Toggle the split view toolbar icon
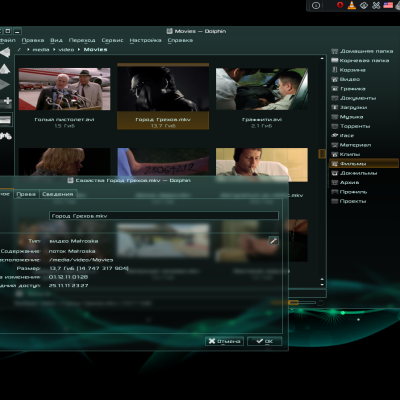The image size is (400, 400). (x=6, y=120)
